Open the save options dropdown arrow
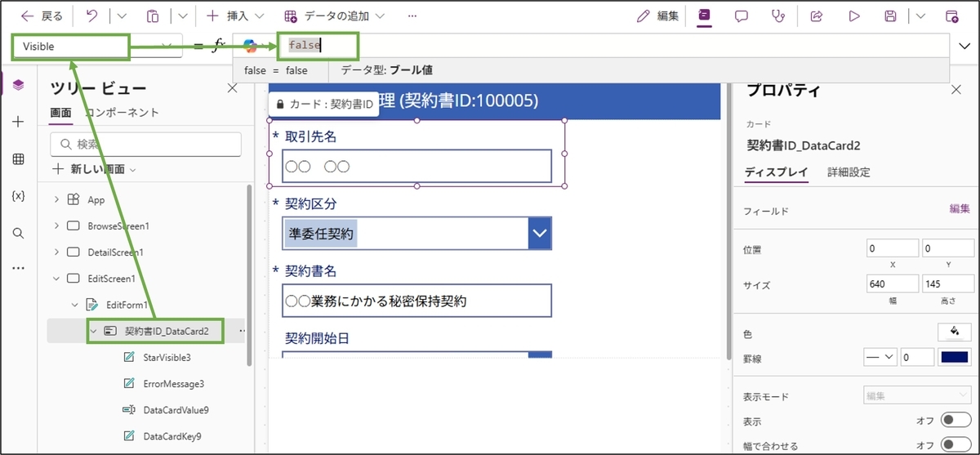 [920, 16]
